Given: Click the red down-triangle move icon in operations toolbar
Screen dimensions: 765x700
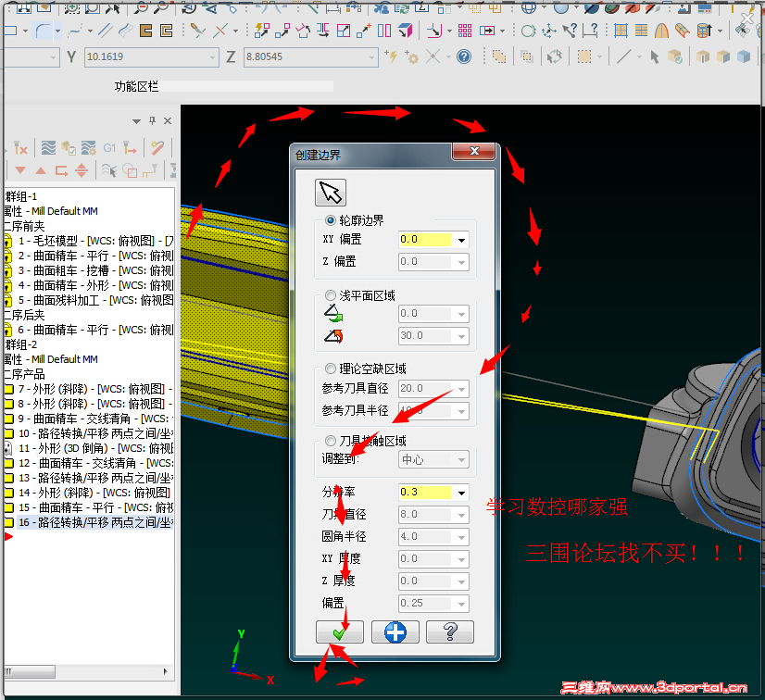Looking at the screenshot, I should point(20,169).
